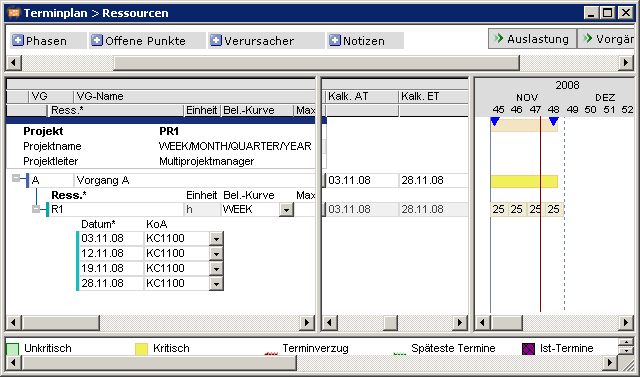This screenshot has width=640, height=377.
Task: Click the Unkritisch legend swatch
Action: click(x=13, y=349)
